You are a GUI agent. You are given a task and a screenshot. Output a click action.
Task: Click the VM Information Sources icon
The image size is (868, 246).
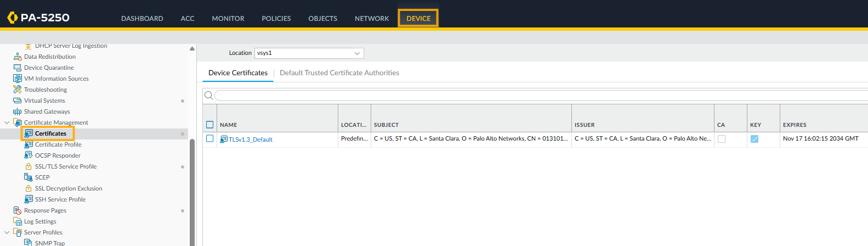pyautogui.click(x=18, y=79)
